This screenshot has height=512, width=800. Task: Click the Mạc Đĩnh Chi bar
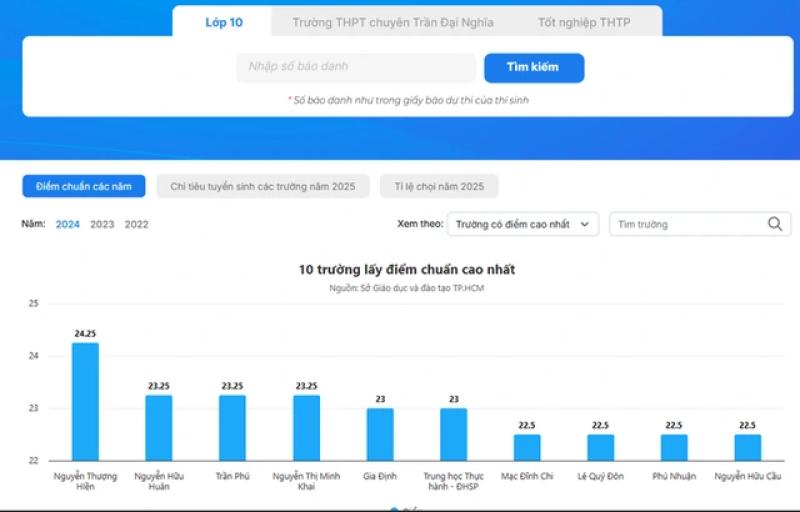click(x=527, y=448)
